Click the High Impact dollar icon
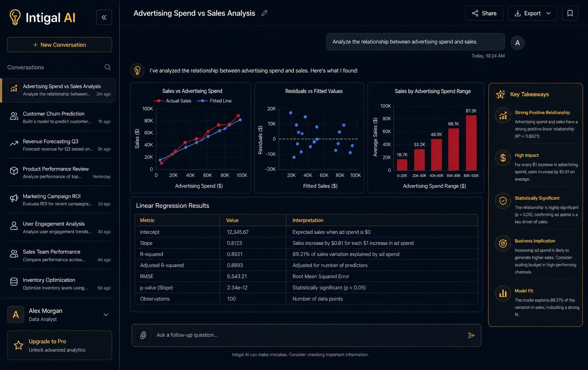The image size is (588, 370). tap(503, 158)
